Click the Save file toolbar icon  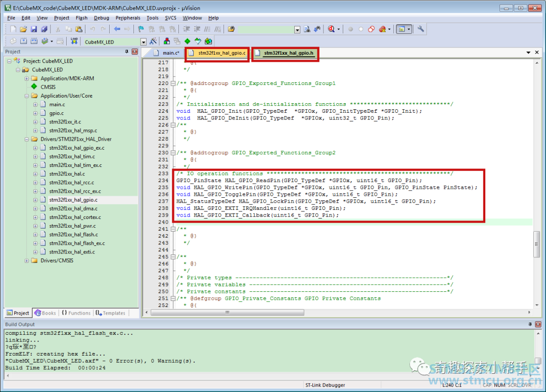click(x=34, y=29)
